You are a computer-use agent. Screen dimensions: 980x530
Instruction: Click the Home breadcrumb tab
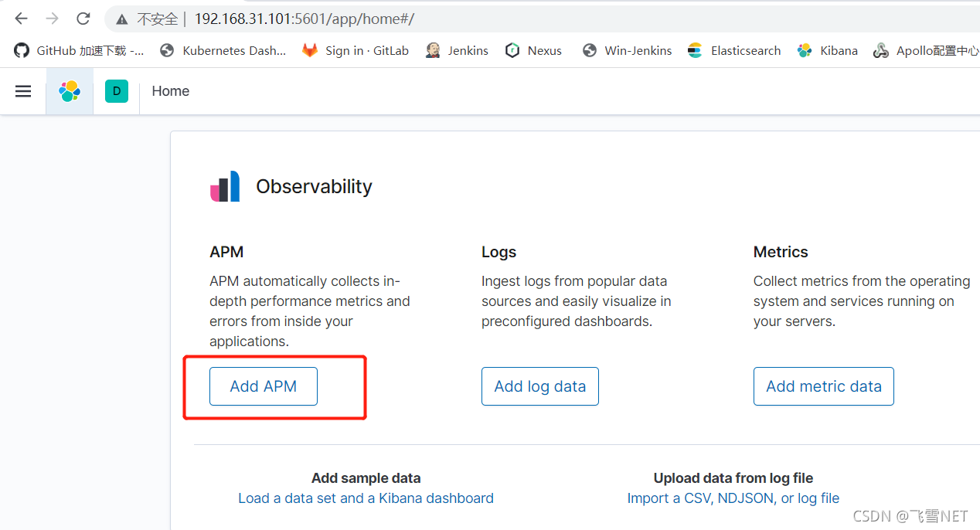170,90
